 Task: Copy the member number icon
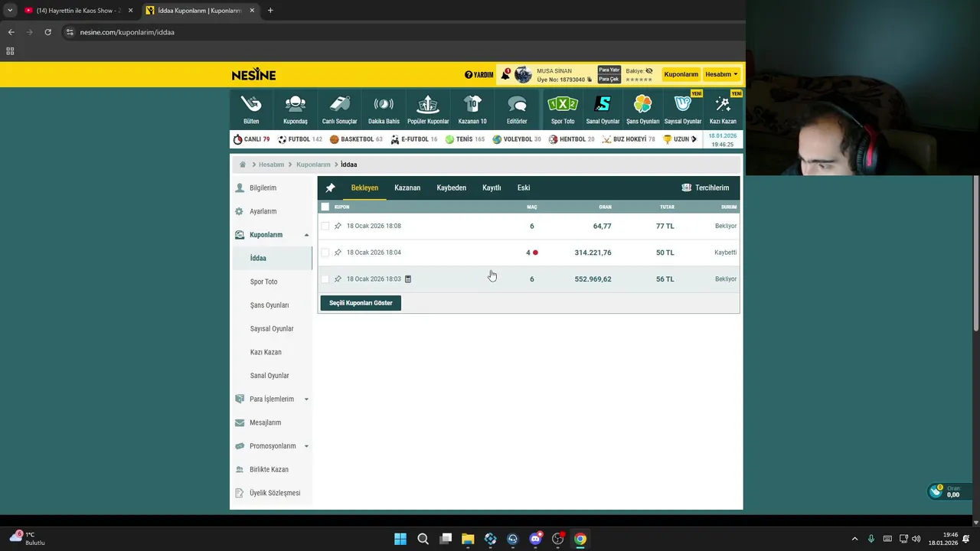click(x=590, y=80)
